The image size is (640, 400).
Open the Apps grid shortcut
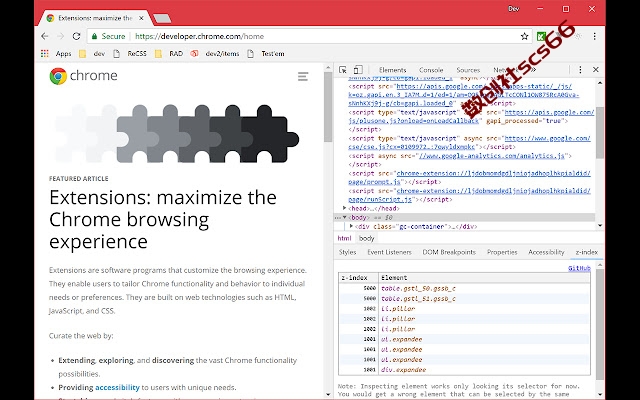[x=56, y=53]
